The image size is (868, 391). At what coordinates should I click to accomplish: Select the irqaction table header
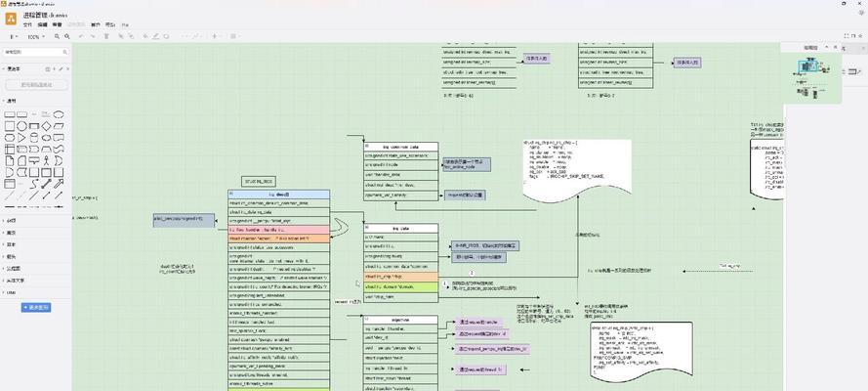400,320
